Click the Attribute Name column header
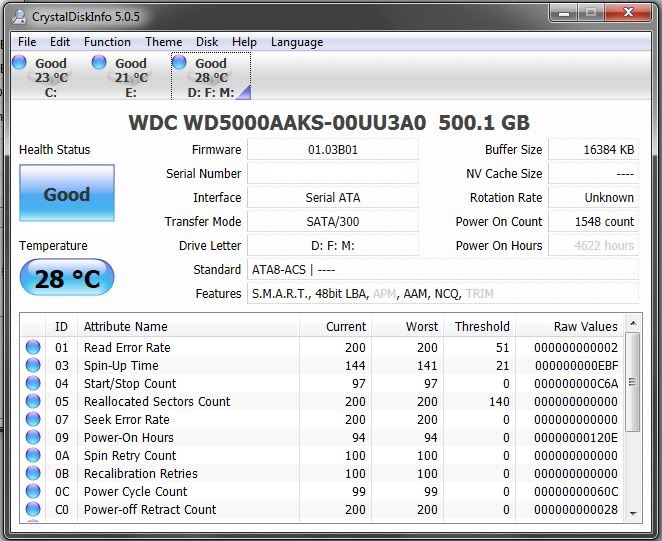 [x=125, y=326]
